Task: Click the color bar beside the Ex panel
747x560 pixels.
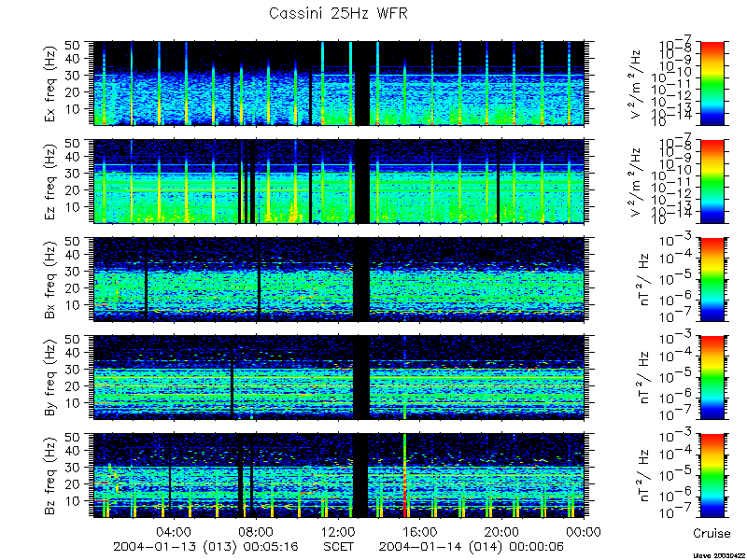Action: click(712, 83)
